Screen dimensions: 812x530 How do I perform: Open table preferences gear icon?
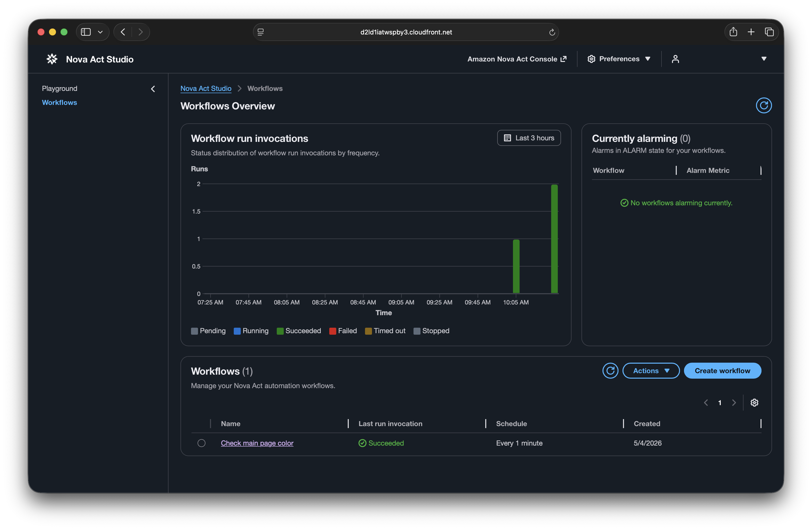click(x=754, y=403)
